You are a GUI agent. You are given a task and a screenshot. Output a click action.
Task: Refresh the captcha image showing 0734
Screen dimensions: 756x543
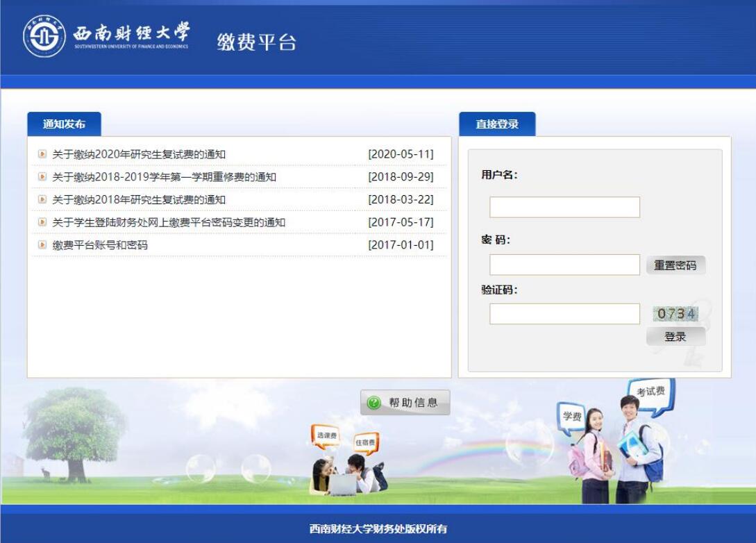coord(675,314)
